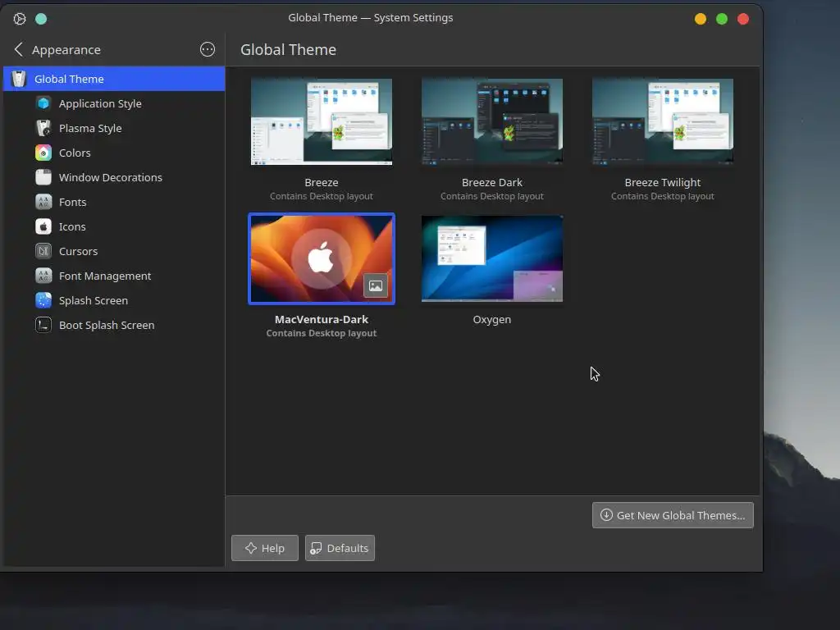This screenshot has width=840, height=630.
Task: Maximize window with green button
Action: 722,19
